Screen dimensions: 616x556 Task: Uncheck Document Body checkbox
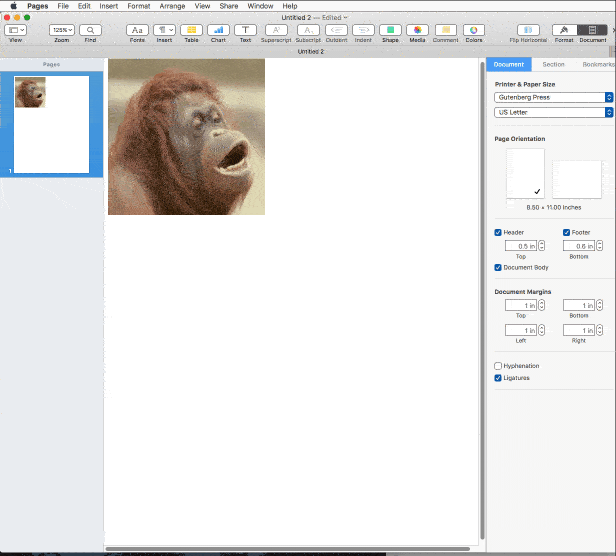pyautogui.click(x=498, y=267)
